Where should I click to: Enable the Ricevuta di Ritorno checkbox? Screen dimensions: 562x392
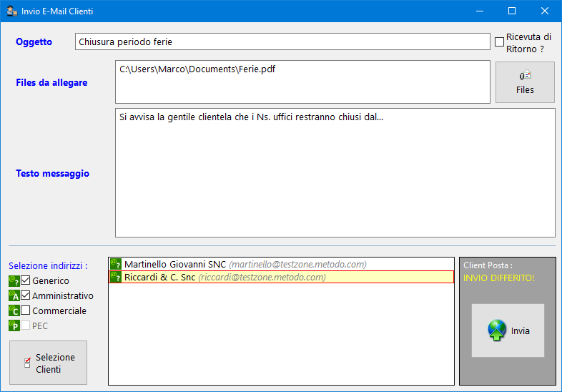499,42
